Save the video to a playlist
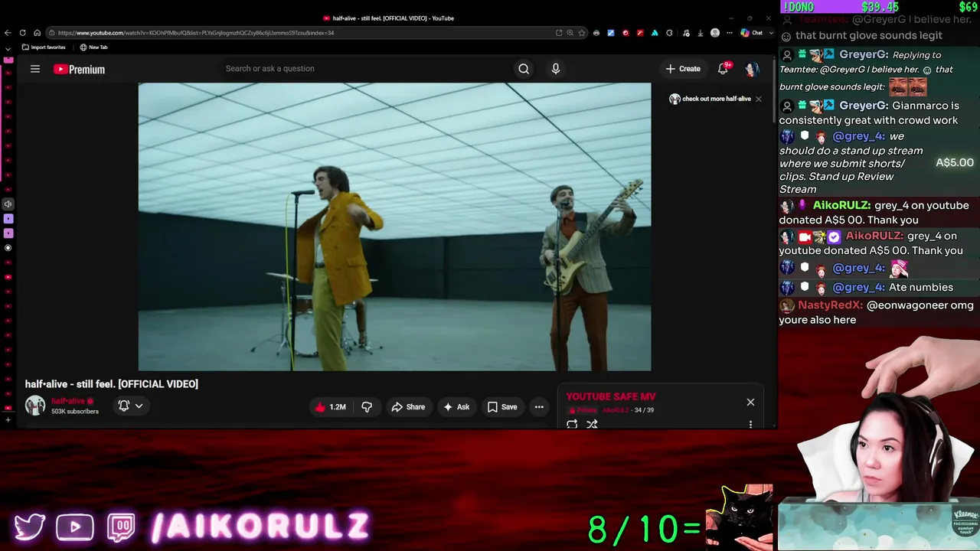 (502, 407)
